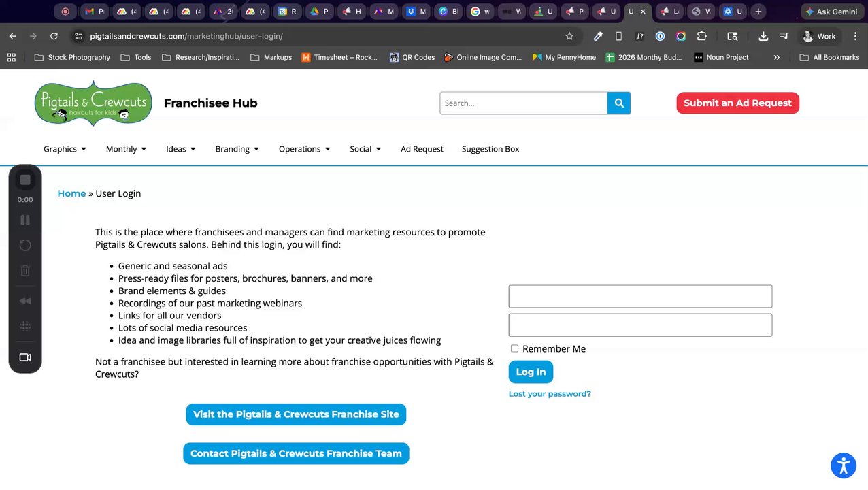Restart the recording using the circular arrow icon
The width and height of the screenshot is (868, 490).
pyautogui.click(x=25, y=245)
